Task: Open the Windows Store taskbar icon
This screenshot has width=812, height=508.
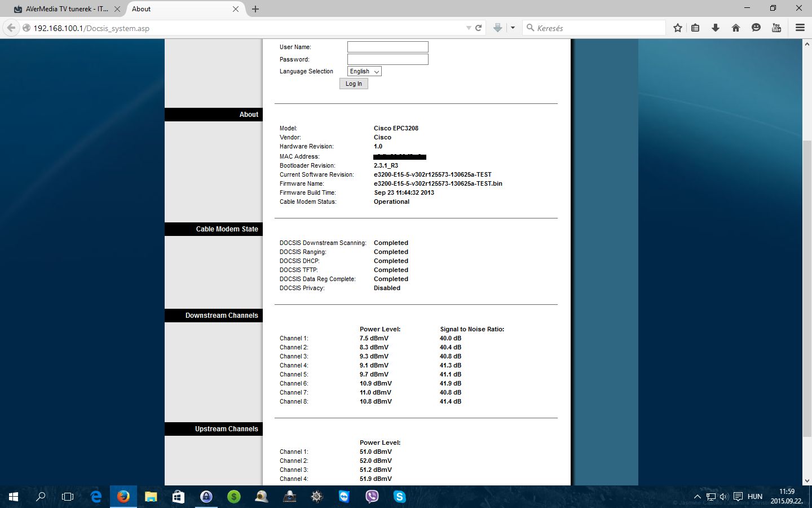Action: point(178,497)
